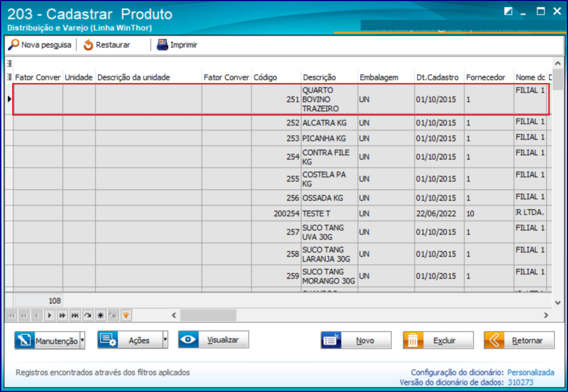Screen dimensions: 568x392
Task: Select the CONTRA FILE KG row
Action: click(279, 157)
